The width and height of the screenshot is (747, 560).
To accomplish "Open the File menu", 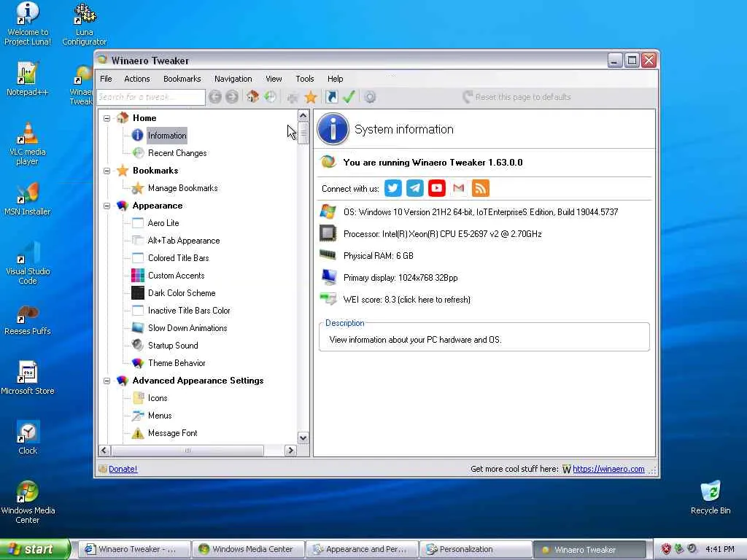I will (106, 79).
